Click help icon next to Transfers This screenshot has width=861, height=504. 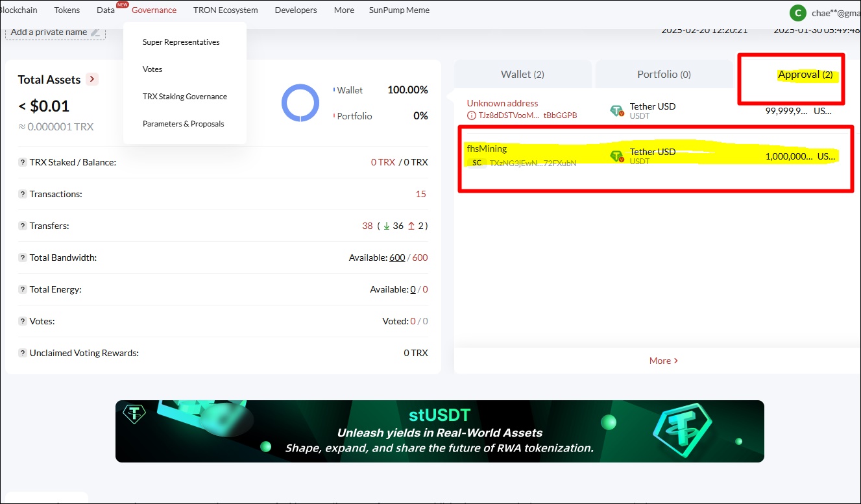23,226
